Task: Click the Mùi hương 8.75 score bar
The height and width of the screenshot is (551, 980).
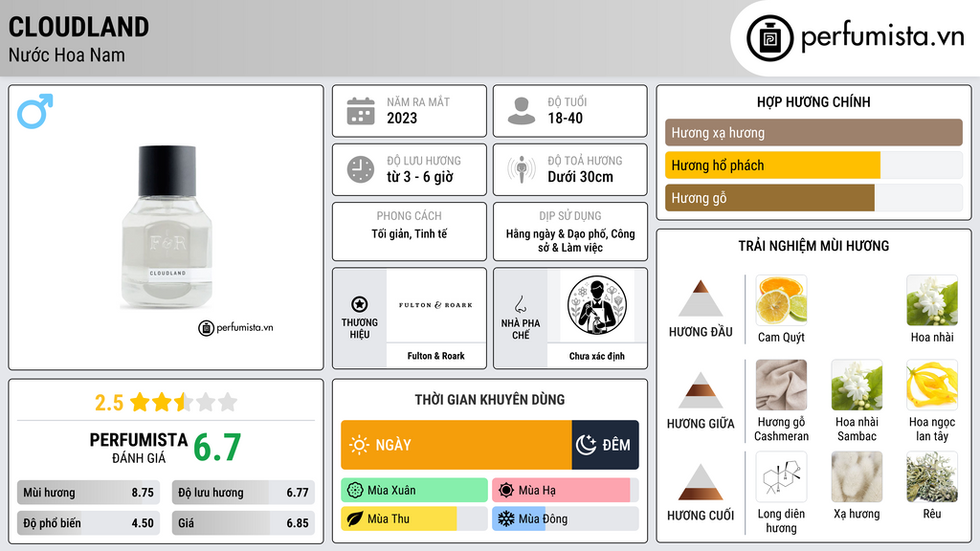Action: tap(89, 493)
